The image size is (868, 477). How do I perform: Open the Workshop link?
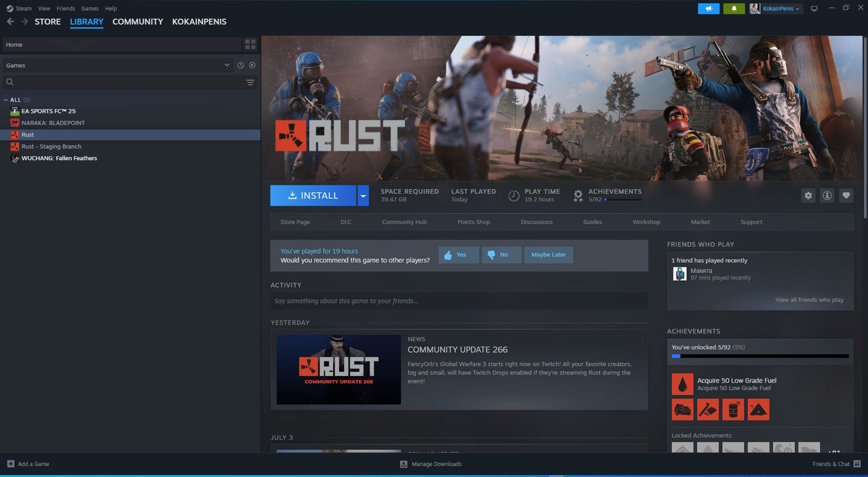coord(646,222)
